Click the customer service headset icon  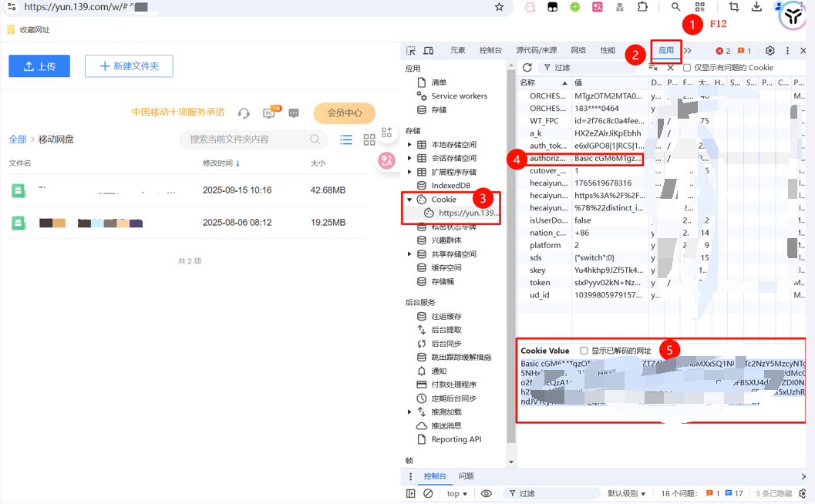pyautogui.click(x=244, y=113)
